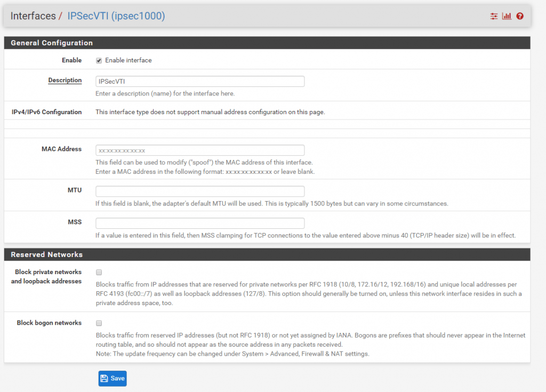
Task: Click the bold Enable row label
Action: [72, 60]
